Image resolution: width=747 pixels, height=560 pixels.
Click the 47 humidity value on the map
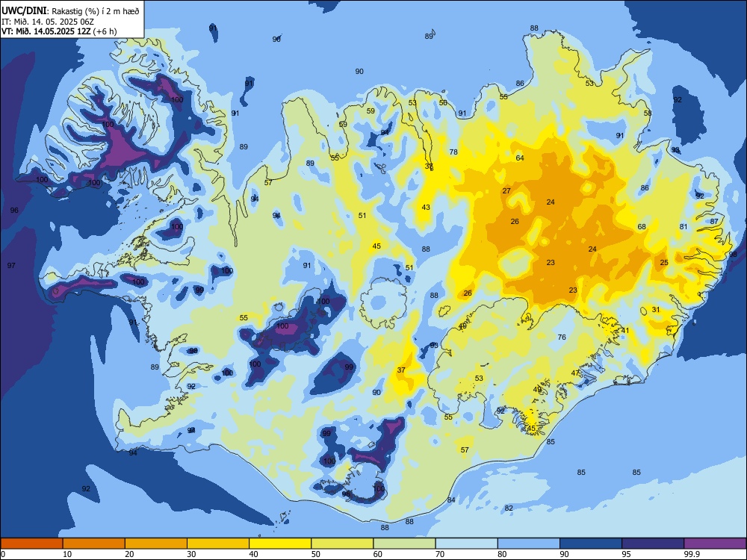575,373
